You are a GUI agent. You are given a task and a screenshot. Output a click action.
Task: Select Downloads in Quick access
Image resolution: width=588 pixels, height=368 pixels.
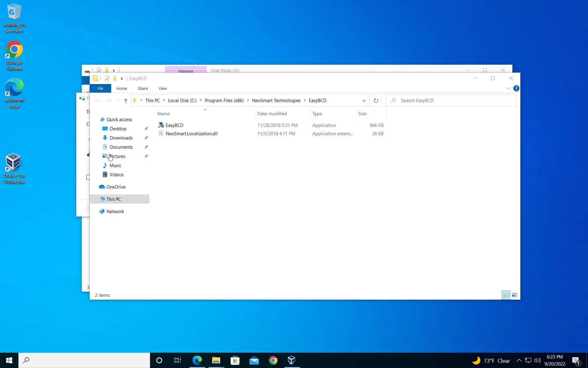[121, 138]
